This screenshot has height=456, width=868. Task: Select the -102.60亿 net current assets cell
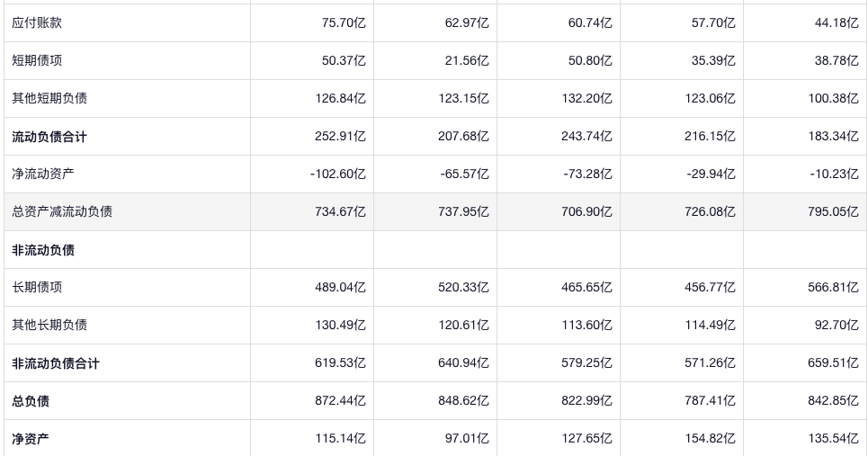337,174
